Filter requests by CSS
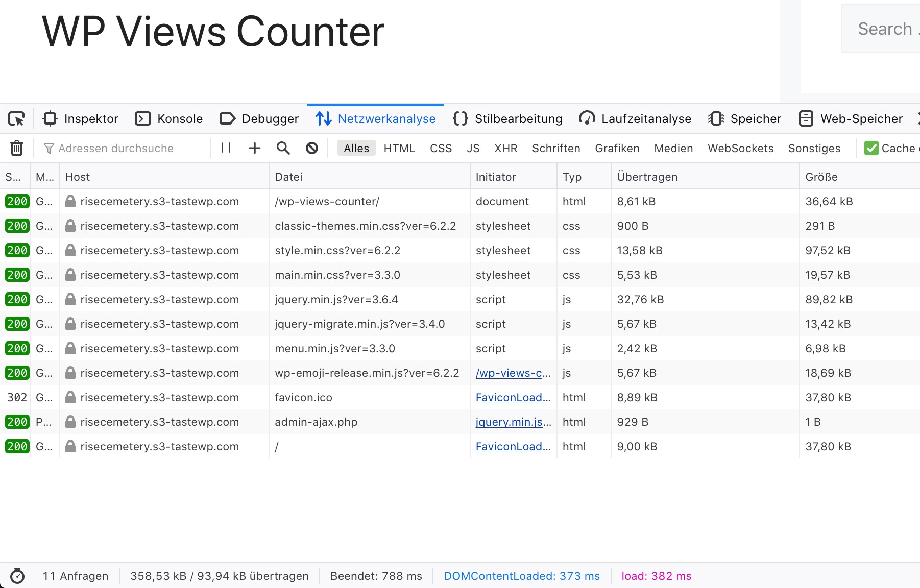 coord(441,148)
